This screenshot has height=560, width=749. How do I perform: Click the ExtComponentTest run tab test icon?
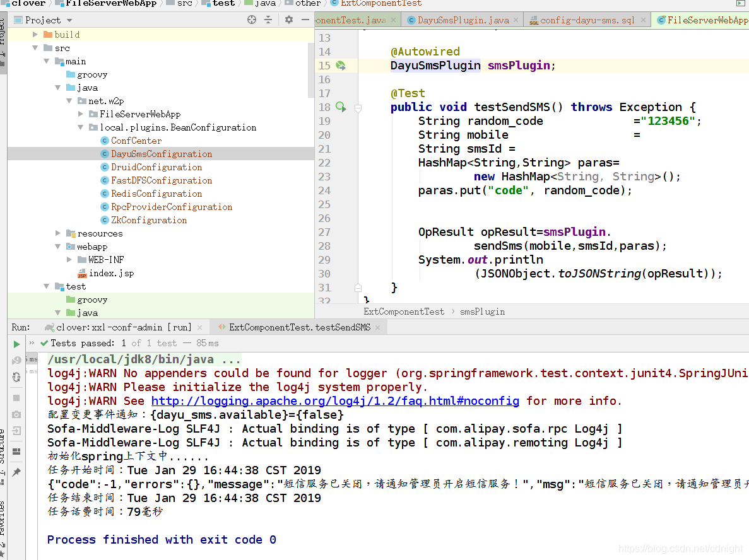pos(221,327)
